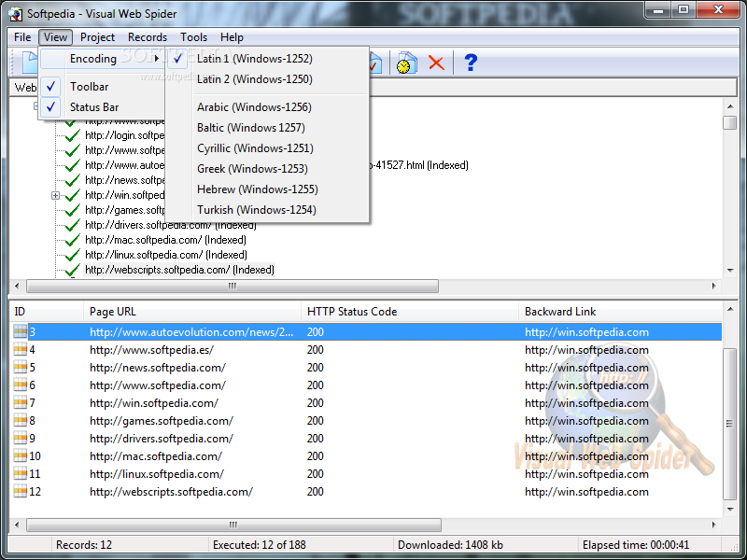747x560 pixels.
Task: Click the record icon in row ID 8
Action: pyautogui.click(x=20, y=421)
